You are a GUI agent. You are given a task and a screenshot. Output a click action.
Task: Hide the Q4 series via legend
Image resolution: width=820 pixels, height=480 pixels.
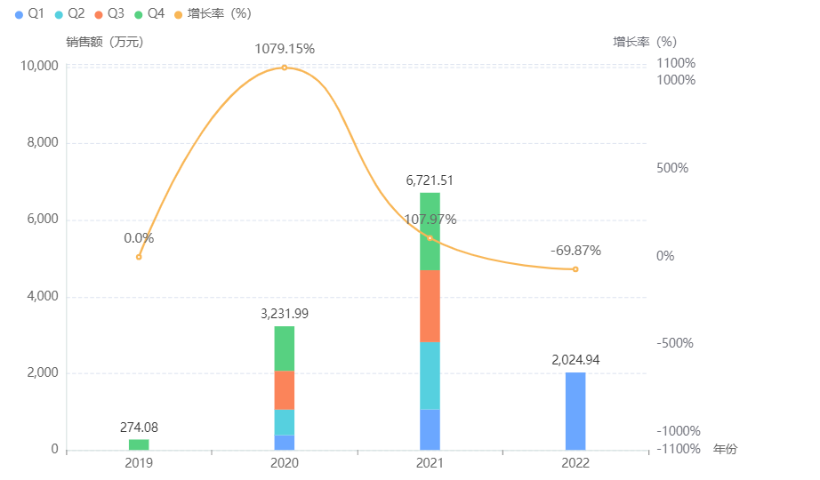(149, 14)
